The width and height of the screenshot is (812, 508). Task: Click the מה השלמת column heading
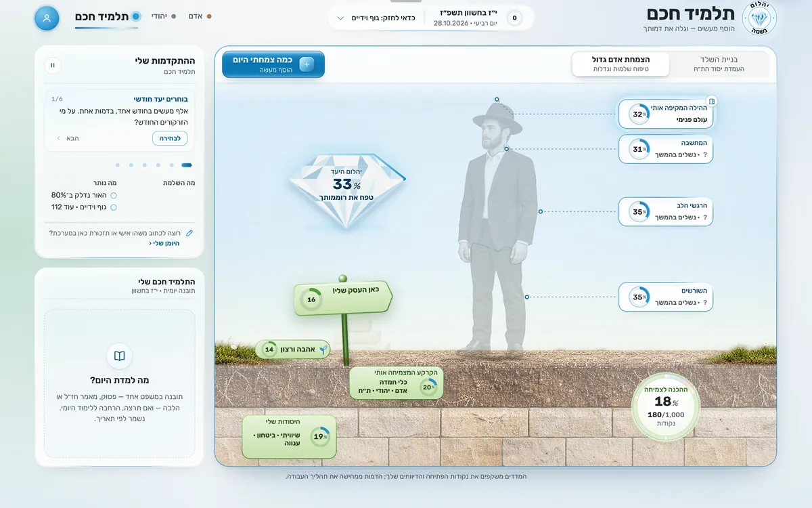179,183
